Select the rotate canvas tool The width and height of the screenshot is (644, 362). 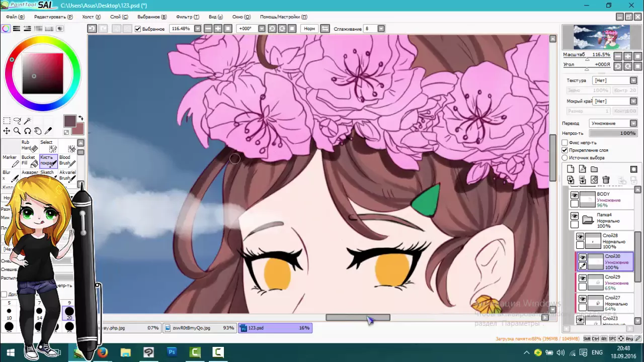tap(28, 131)
